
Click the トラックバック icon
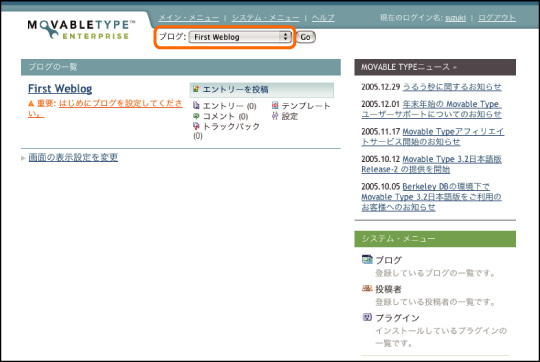196,126
